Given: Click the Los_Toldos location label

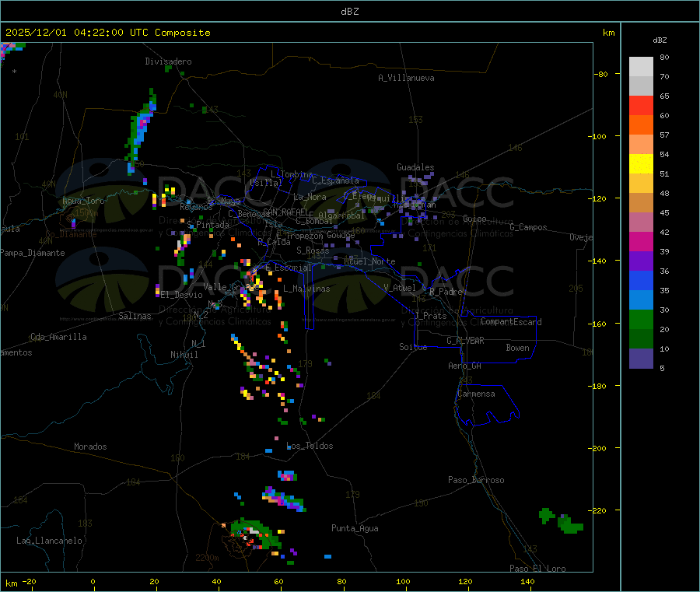Looking at the screenshot, I should point(310,446).
